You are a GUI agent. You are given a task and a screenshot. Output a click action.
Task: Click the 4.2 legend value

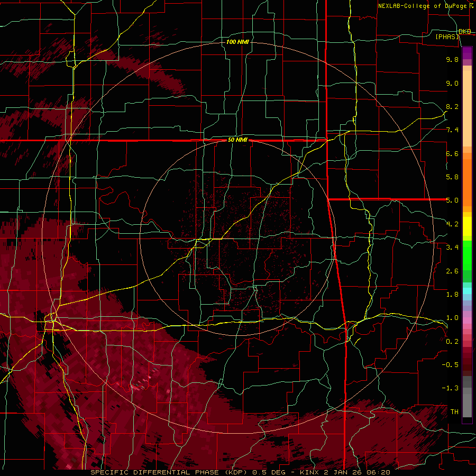pyautogui.click(x=452, y=224)
